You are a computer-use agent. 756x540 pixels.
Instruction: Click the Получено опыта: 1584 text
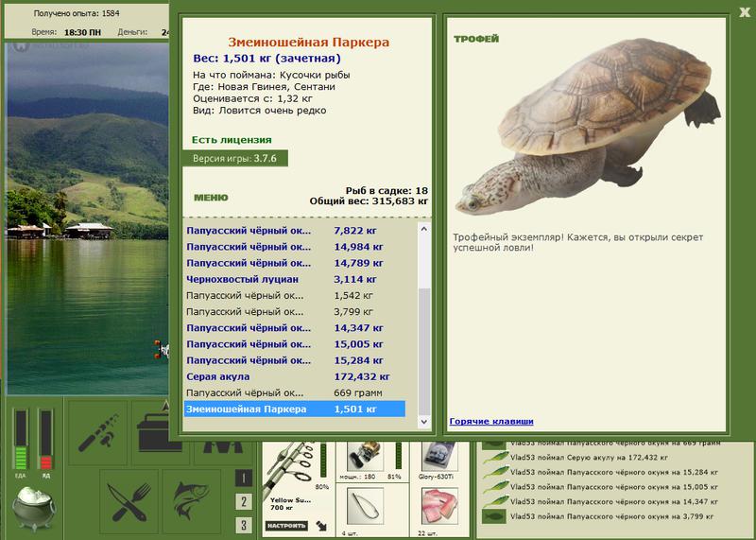tap(77, 13)
